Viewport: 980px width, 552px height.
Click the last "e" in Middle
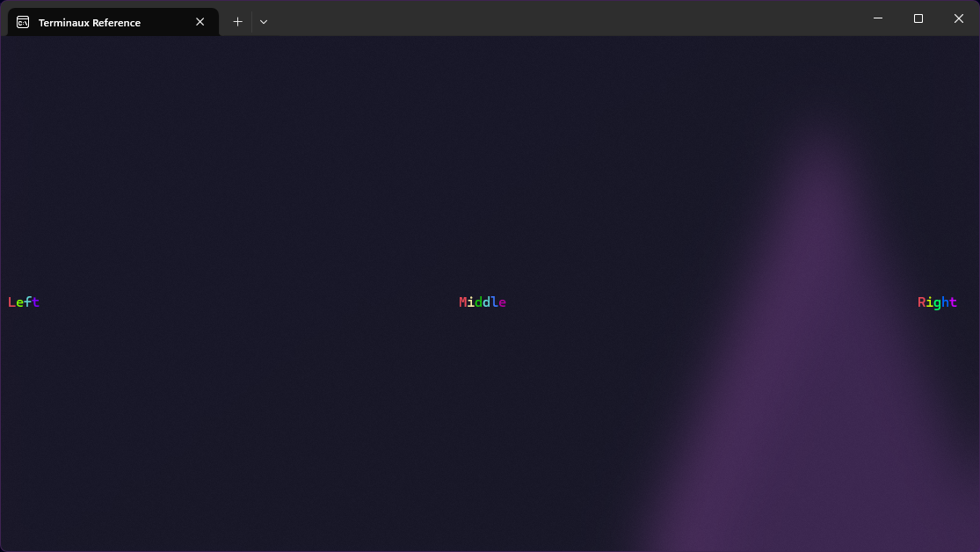(x=502, y=302)
